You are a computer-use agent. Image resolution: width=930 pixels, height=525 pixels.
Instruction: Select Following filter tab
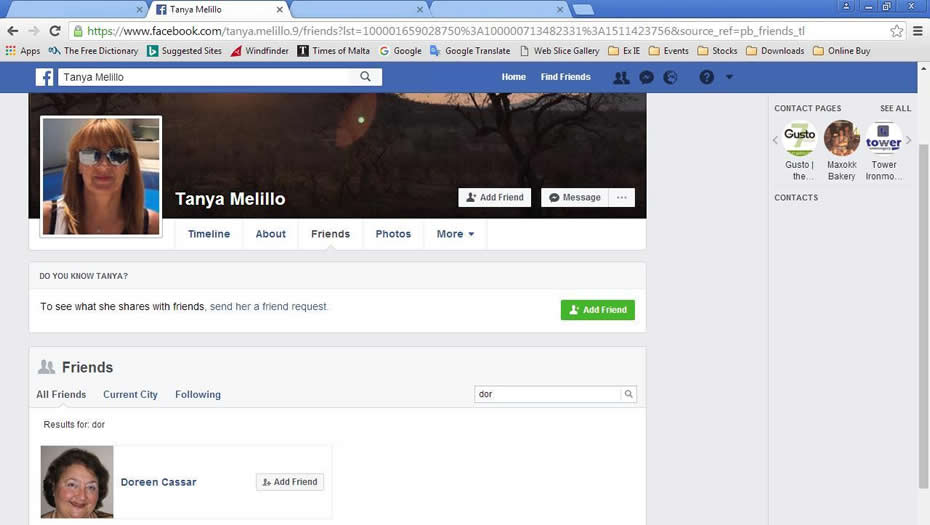198,394
